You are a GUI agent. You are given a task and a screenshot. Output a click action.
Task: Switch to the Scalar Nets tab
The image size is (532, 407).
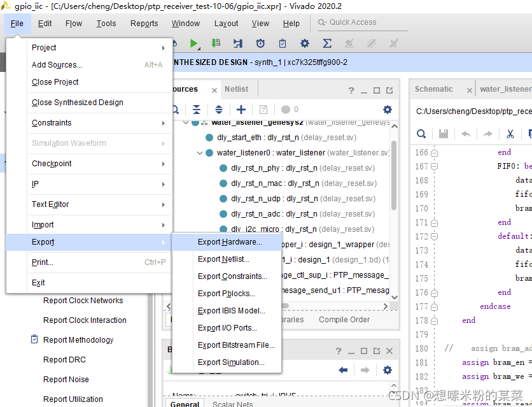pyautogui.click(x=232, y=404)
